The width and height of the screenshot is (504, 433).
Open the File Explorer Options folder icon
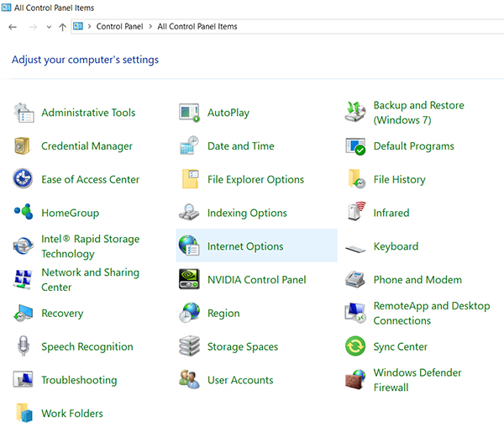point(191,179)
